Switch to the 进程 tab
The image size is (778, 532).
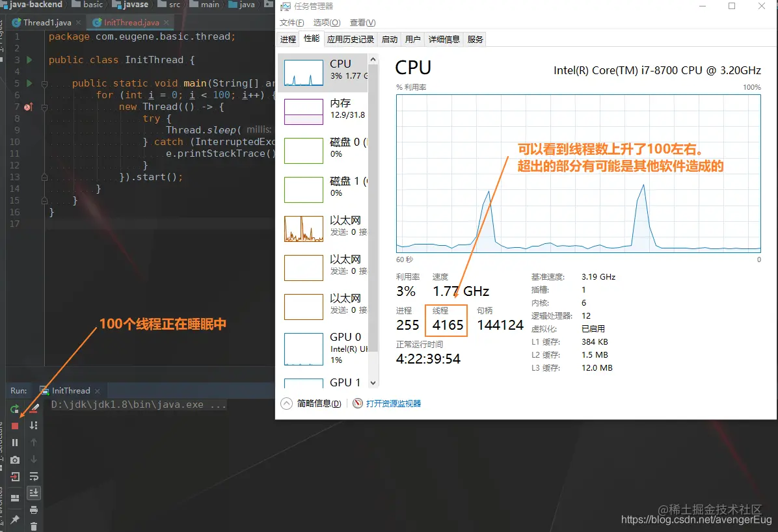point(288,39)
